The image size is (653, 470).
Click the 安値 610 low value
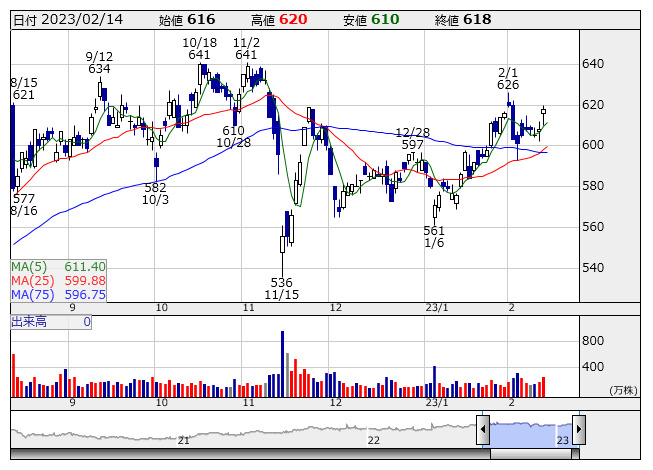[371, 20]
